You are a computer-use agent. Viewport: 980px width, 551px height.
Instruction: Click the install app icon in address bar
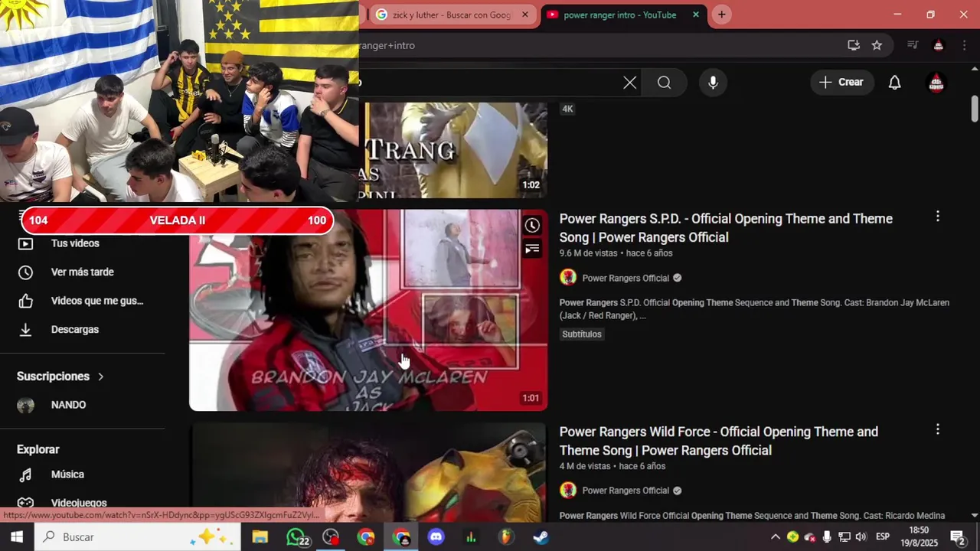853,45
